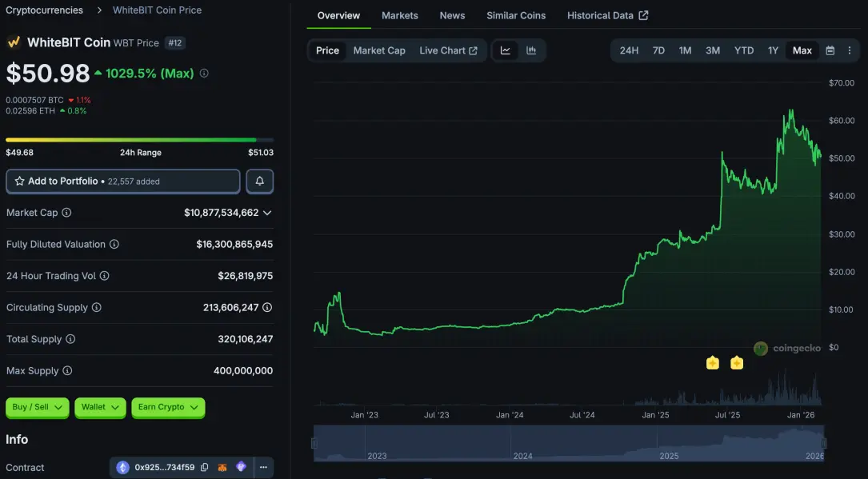Screen dimensions: 868x479
Task: Set chart range to 24H
Action: [x=629, y=50]
